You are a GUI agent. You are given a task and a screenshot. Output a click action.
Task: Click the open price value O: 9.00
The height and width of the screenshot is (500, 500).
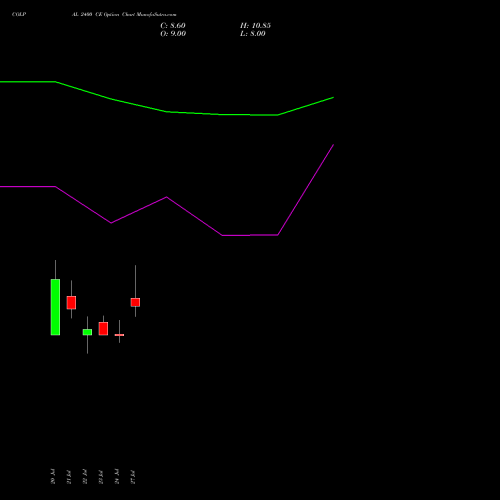coord(173,34)
